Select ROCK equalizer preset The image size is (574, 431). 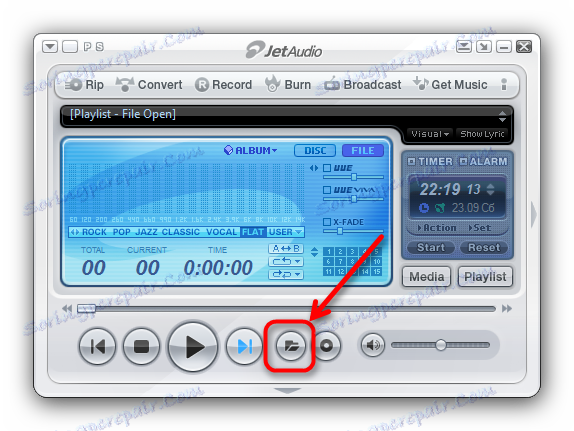[94, 232]
